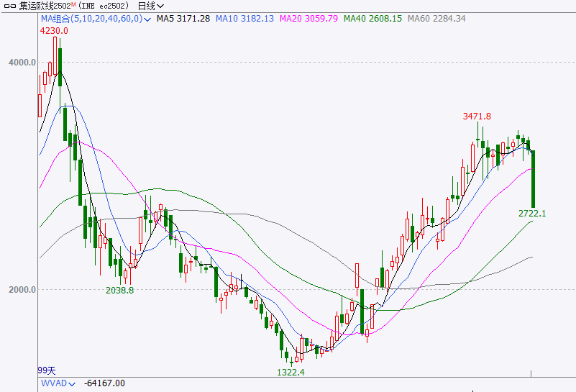Select the MA10 3182.13 label
Viewport: 576px width, 392px height.
[x=244, y=19]
